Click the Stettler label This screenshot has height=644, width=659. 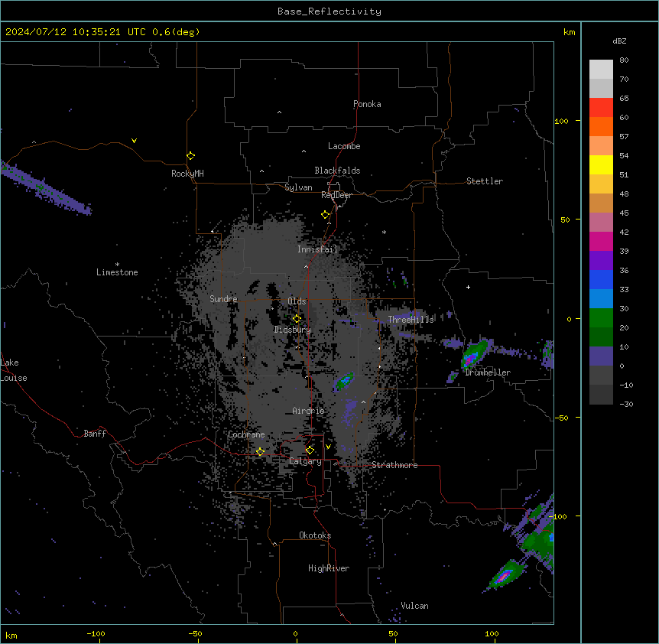485,181
